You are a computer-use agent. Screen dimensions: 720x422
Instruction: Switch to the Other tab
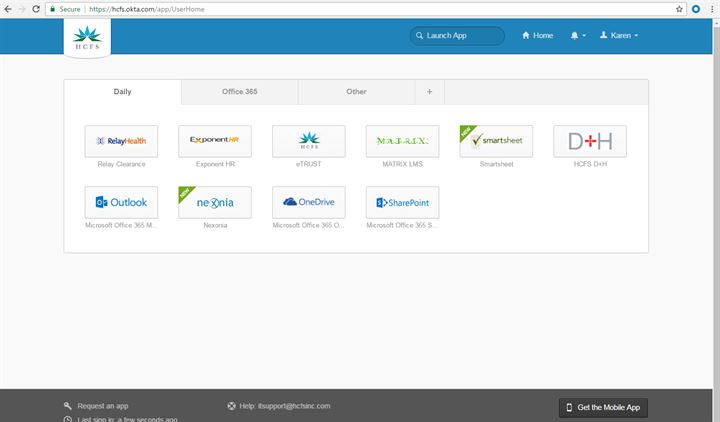[356, 92]
